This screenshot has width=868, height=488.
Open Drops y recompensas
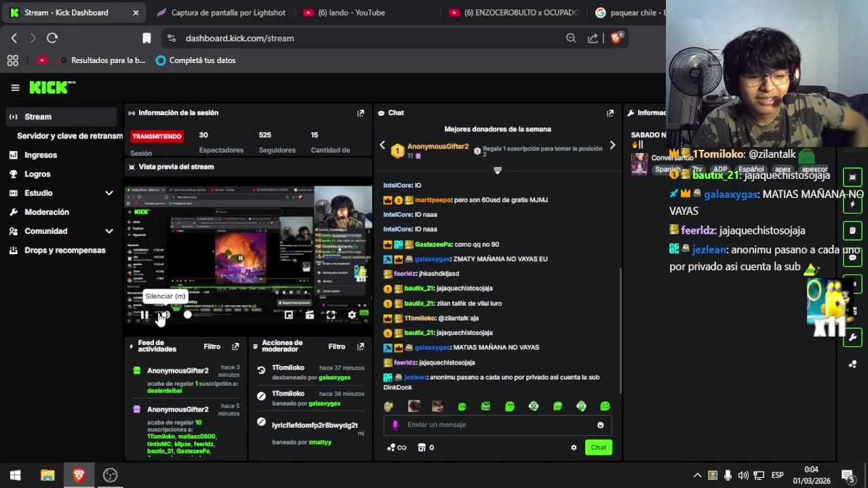[65, 249]
